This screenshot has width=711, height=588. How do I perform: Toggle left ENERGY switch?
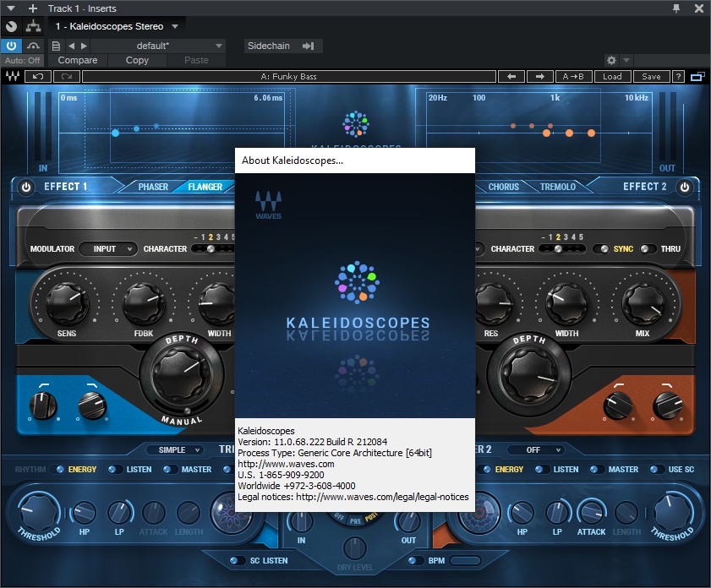click(57, 470)
